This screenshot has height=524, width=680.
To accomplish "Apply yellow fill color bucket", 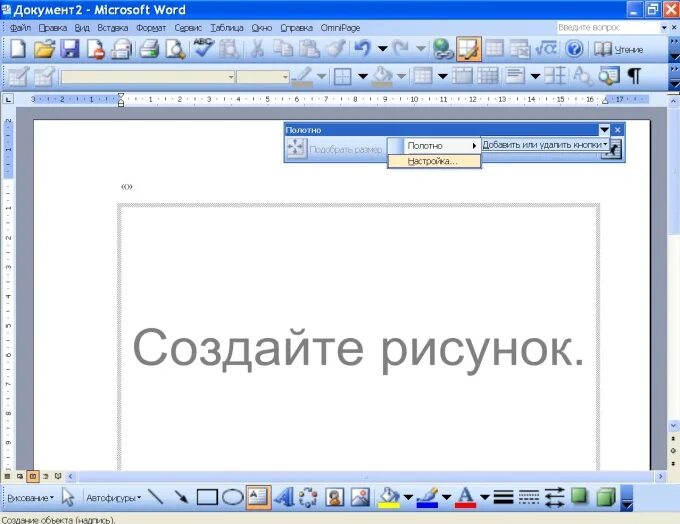I will tap(389, 497).
